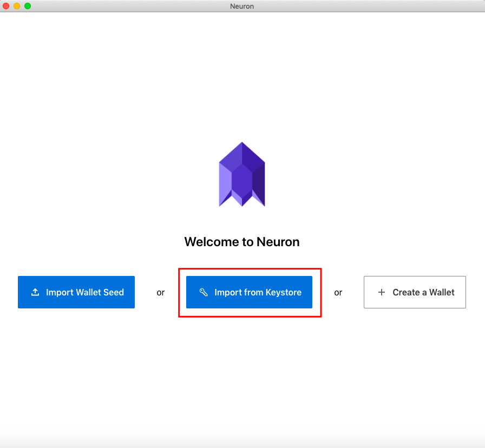This screenshot has height=448, width=485.
Task: Choose Import from Keystore
Action: [249, 292]
